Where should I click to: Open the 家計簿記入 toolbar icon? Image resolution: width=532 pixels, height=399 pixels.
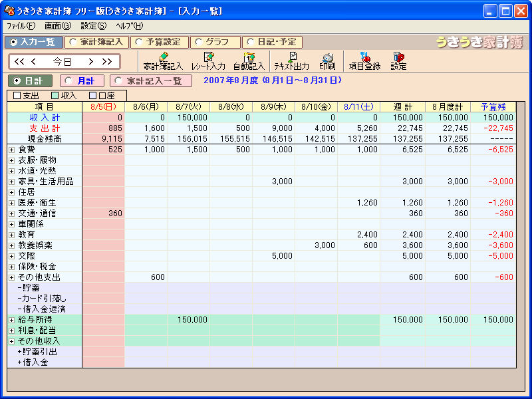pyautogui.click(x=163, y=61)
